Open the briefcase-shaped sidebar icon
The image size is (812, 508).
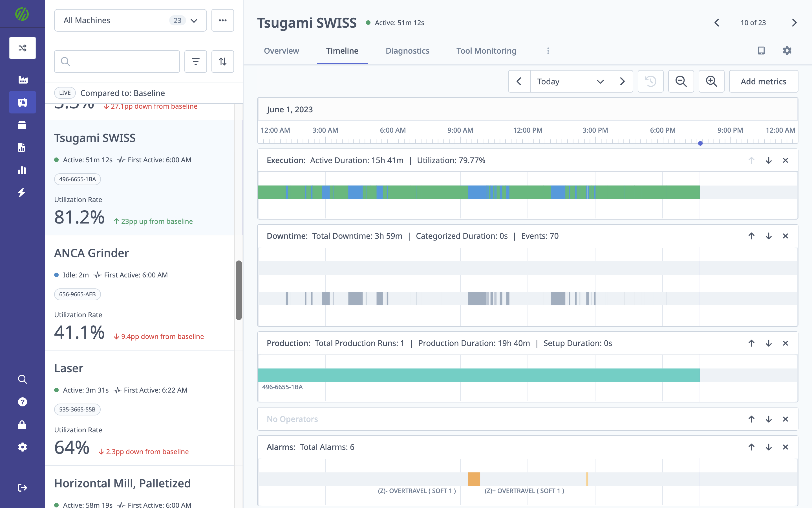[22, 125]
